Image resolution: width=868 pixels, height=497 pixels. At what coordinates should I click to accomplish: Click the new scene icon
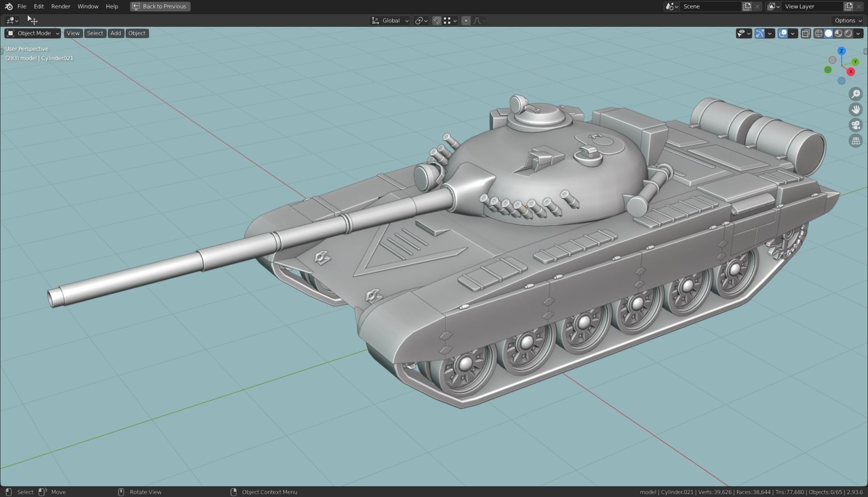coord(747,7)
